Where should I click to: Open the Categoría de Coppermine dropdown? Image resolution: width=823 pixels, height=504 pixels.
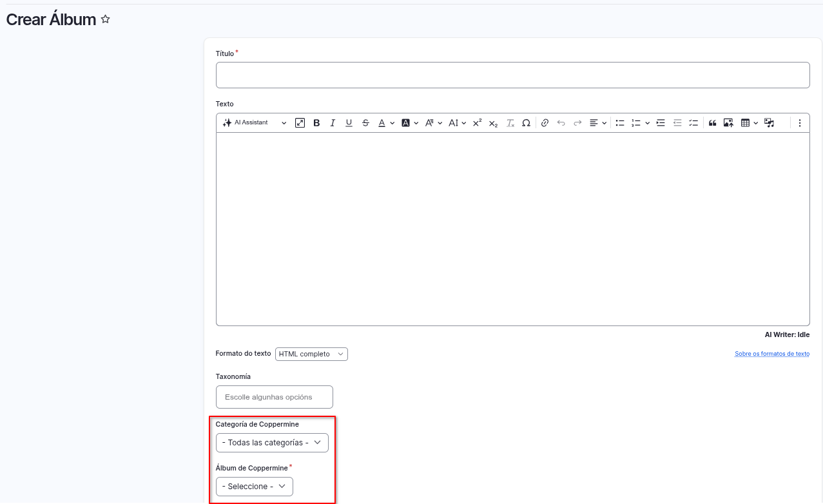[272, 443]
